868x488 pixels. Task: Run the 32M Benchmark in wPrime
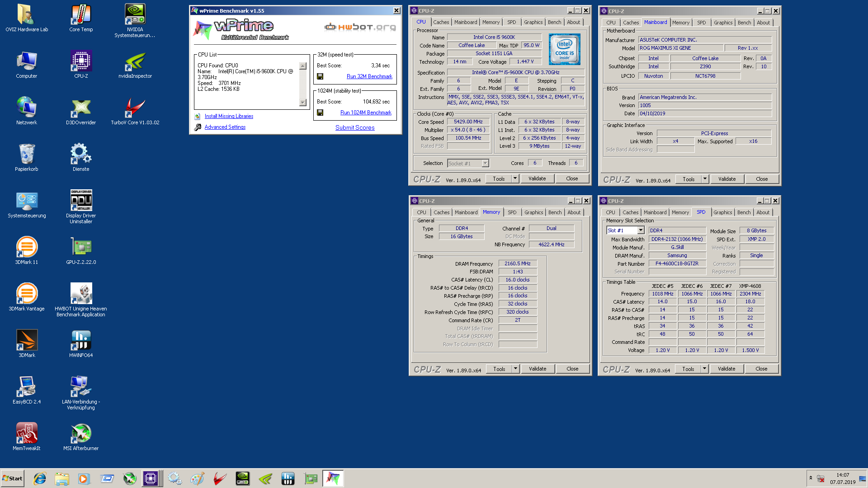coord(369,76)
